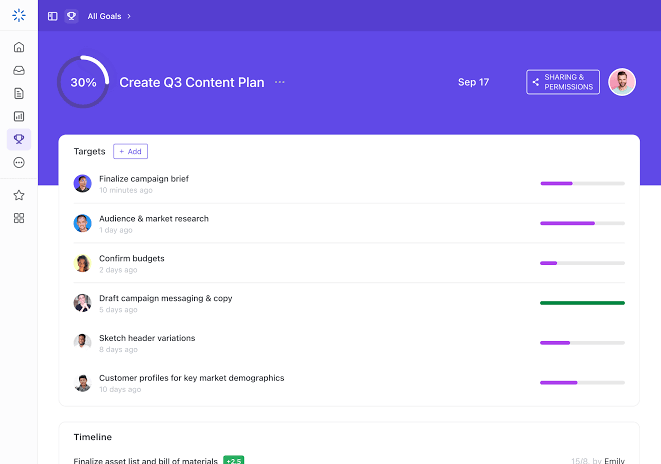Viewport: 661px width, 464px height.
Task: Open the Inbox icon in sidebar
Action: tap(19, 70)
